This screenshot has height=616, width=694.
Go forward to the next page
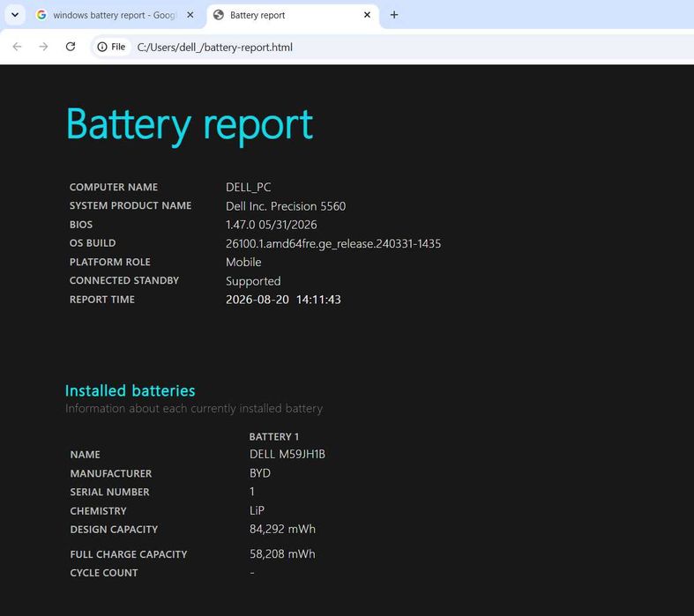[x=43, y=47]
